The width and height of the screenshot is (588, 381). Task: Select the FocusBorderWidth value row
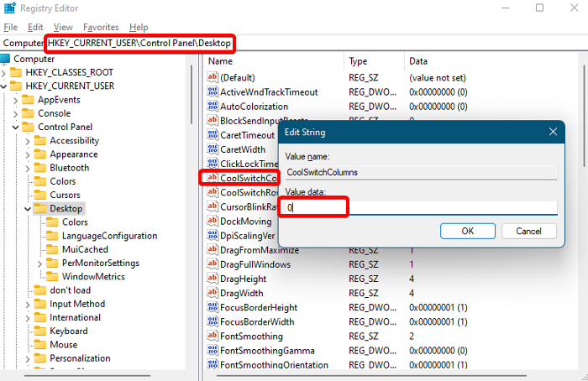391,321
